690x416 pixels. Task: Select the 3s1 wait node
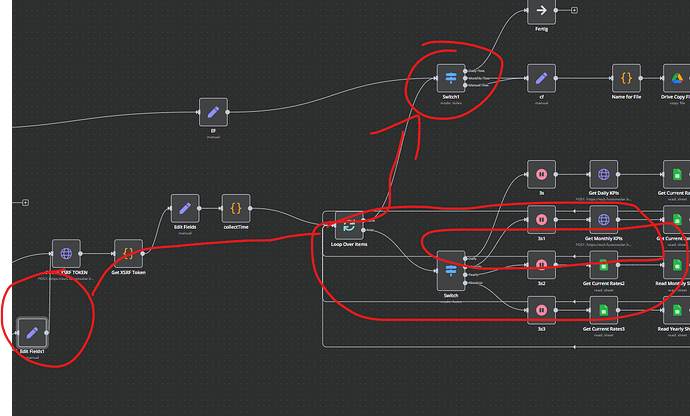click(541, 220)
